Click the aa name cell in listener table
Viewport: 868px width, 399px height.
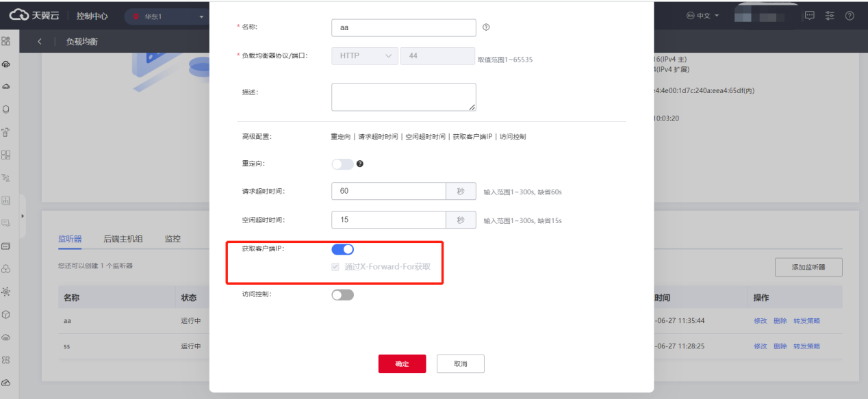coord(67,320)
